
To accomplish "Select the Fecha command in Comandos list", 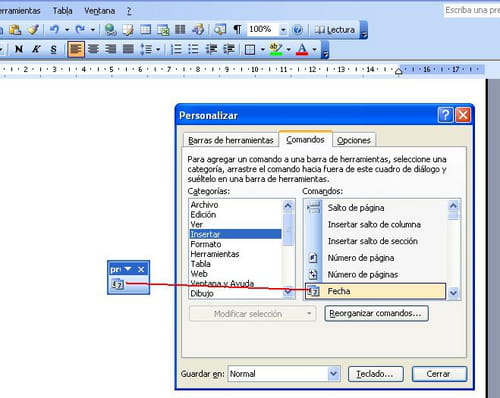I will tap(376, 291).
